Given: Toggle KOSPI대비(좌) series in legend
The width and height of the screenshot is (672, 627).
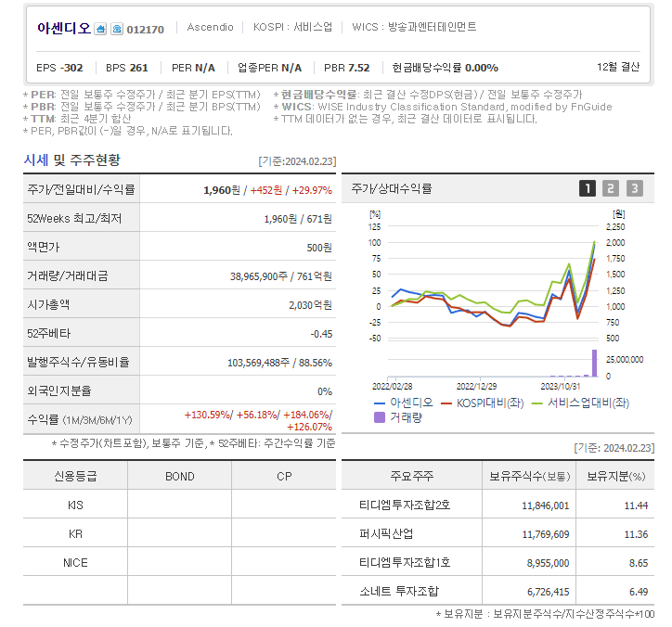Looking at the screenshot, I should tap(482, 403).
